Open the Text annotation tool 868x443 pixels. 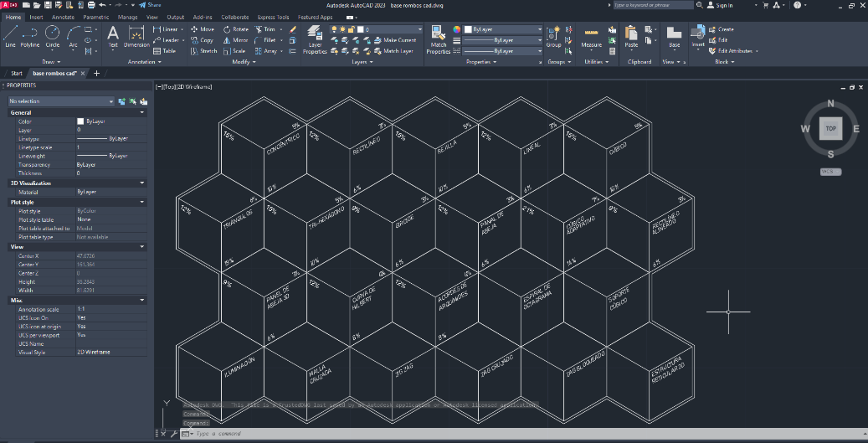[x=113, y=37]
